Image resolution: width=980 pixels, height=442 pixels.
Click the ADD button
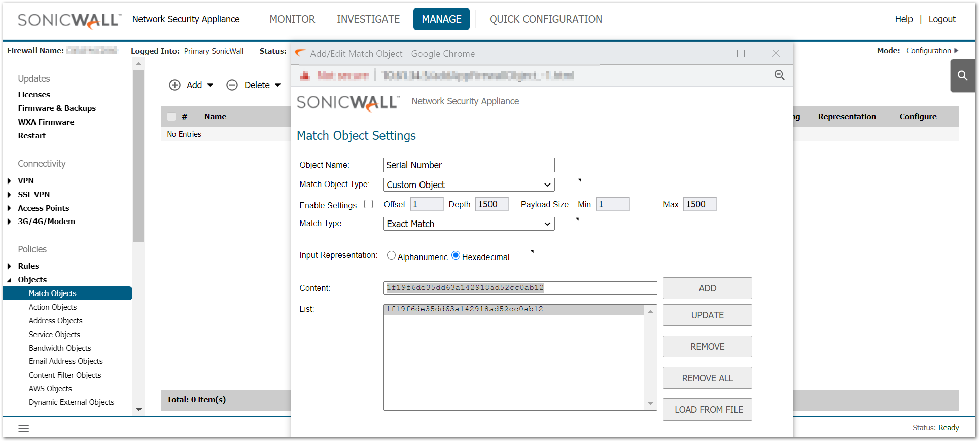coord(707,288)
